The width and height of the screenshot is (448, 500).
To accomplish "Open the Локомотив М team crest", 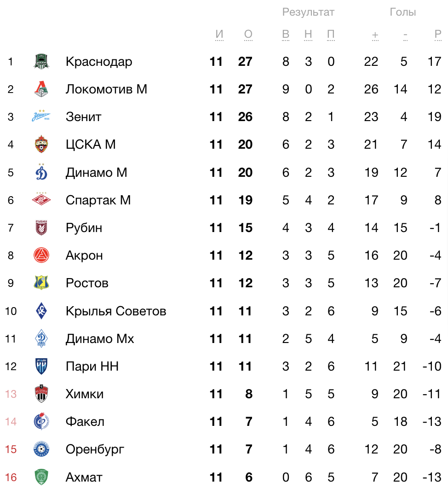I will tap(41, 89).
